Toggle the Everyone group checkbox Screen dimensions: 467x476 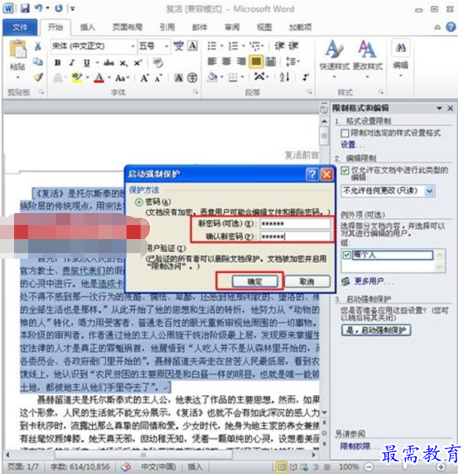tap(347, 255)
